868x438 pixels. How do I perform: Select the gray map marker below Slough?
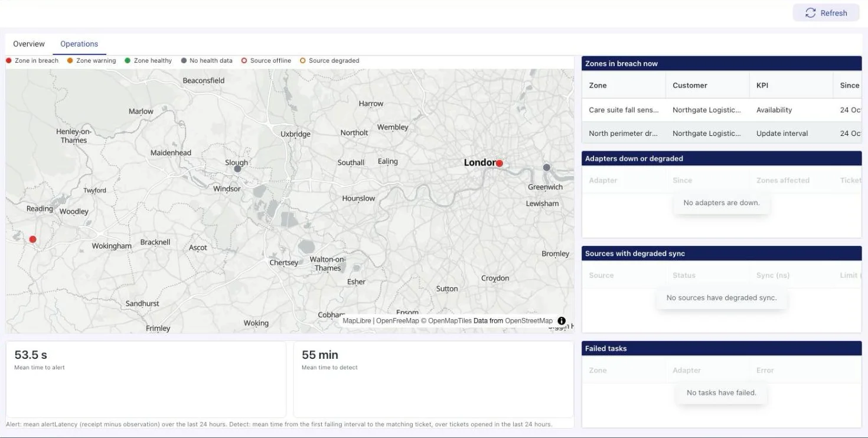pyautogui.click(x=237, y=168)
